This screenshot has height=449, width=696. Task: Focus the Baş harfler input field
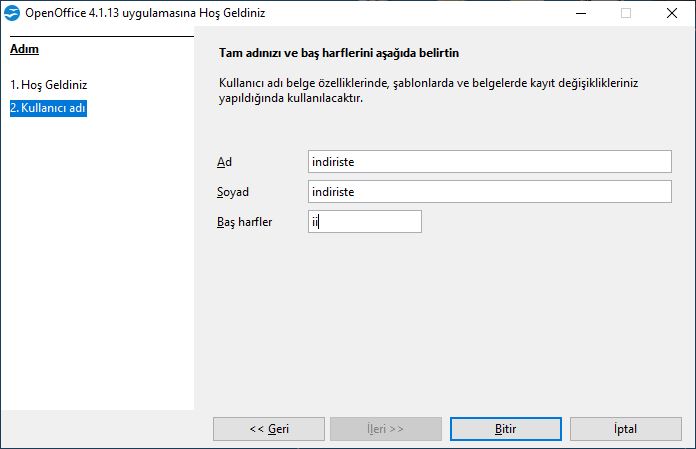tap(364, 221)
